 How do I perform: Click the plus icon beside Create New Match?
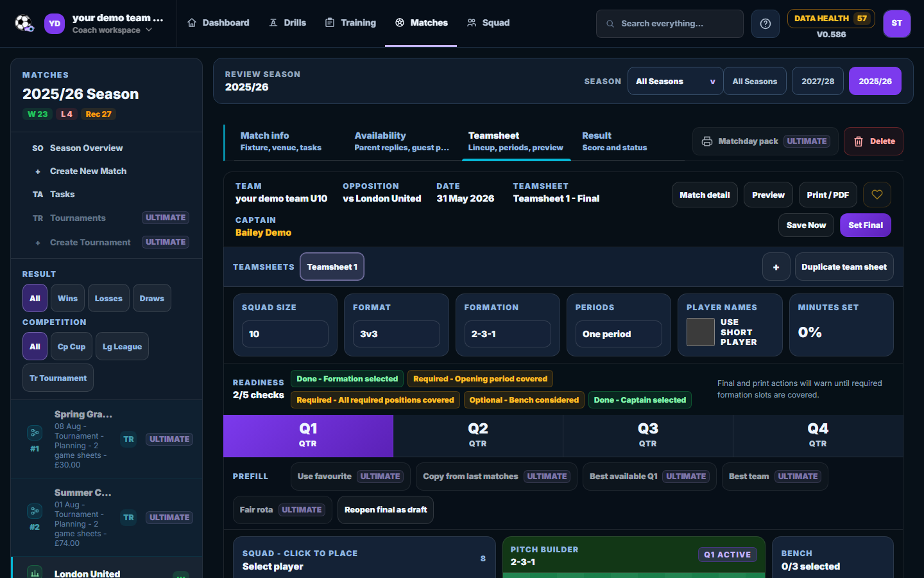tap(38, 171)
